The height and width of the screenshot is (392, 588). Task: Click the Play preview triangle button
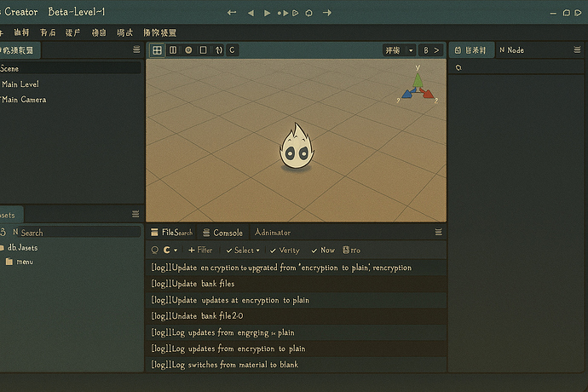(x=267, y=13)
